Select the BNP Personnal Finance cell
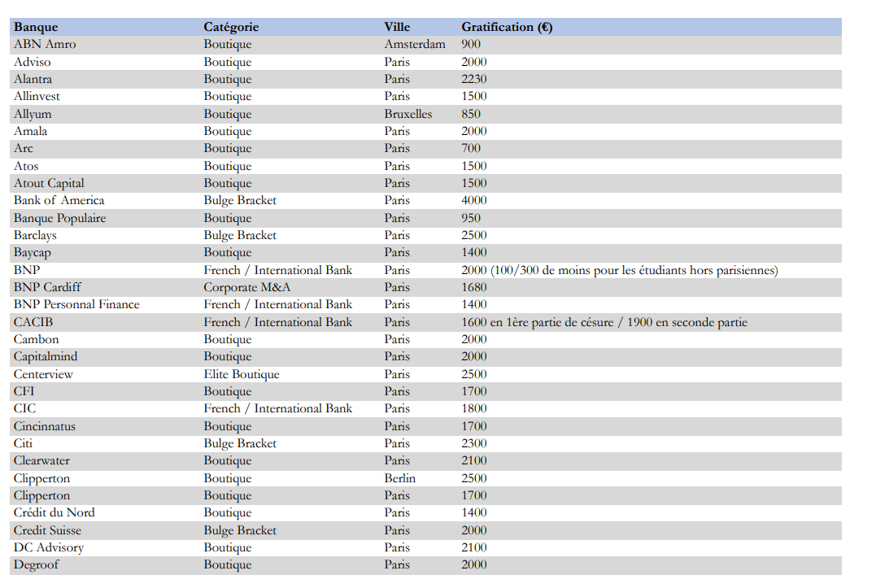 coord(76,304)
